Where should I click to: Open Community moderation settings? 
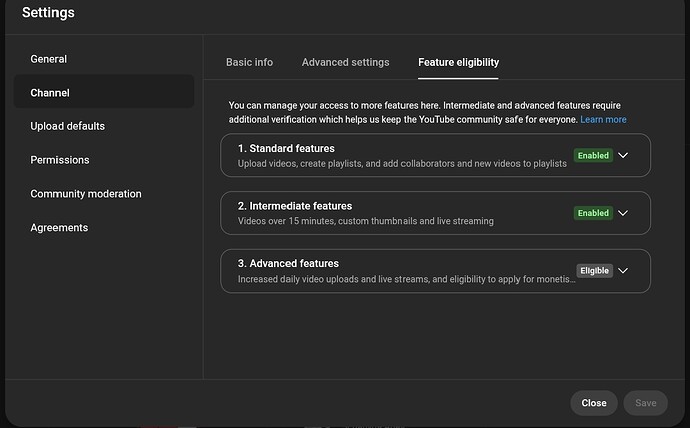(x=86, y=194)
